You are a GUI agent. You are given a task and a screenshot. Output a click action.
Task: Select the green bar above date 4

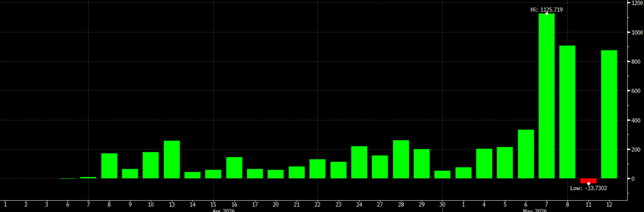(x=484, y=164)
